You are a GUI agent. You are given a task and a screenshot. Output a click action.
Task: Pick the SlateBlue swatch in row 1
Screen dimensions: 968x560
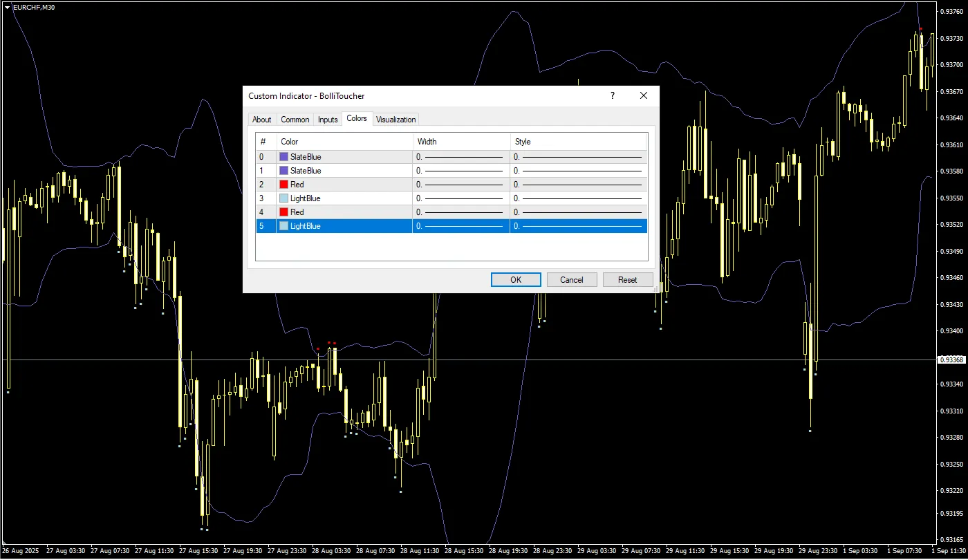pos(283,171)
